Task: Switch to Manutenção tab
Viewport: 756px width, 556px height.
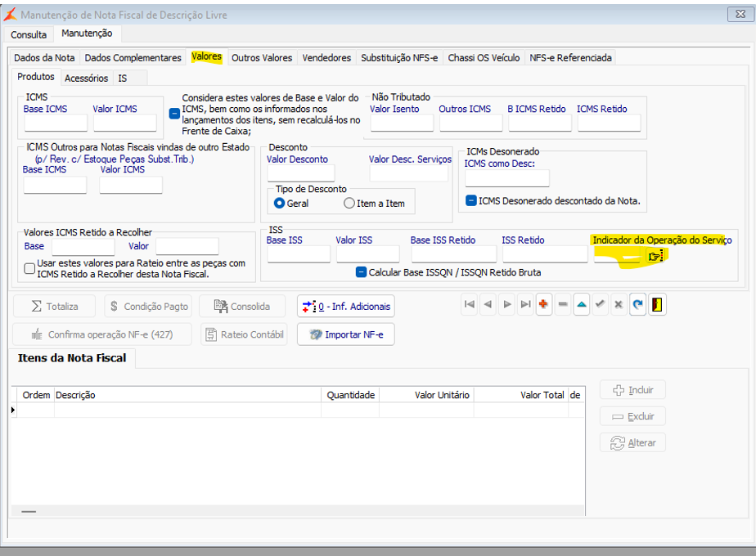Action: click(x=87, y=34)
